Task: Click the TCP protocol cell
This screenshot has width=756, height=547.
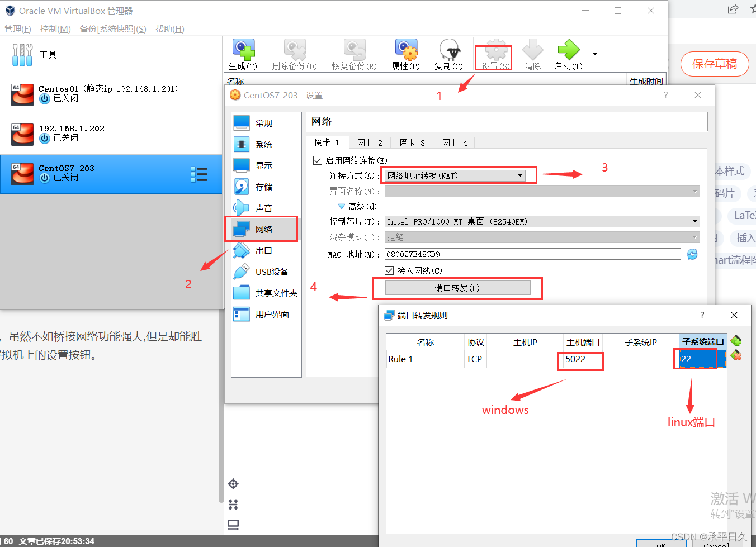Action: [475, 359]
